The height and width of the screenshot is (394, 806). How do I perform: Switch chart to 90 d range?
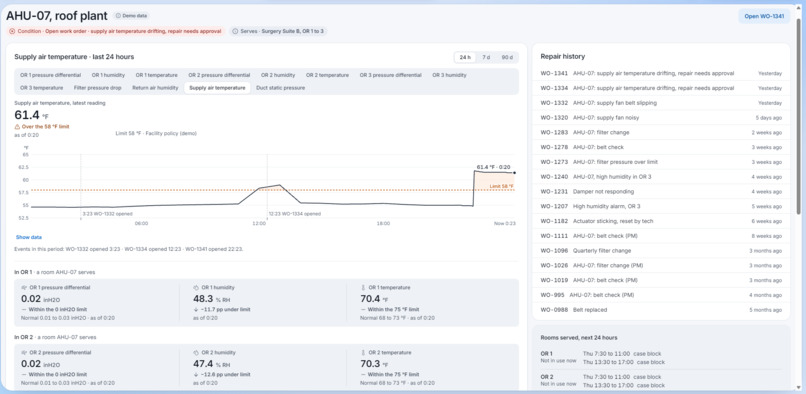tap(507, 57)
